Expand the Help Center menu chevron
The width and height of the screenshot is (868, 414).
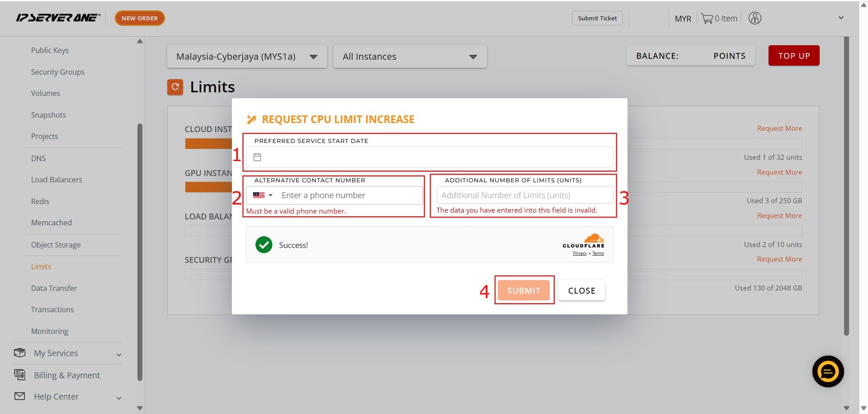(x=119, y=398)
